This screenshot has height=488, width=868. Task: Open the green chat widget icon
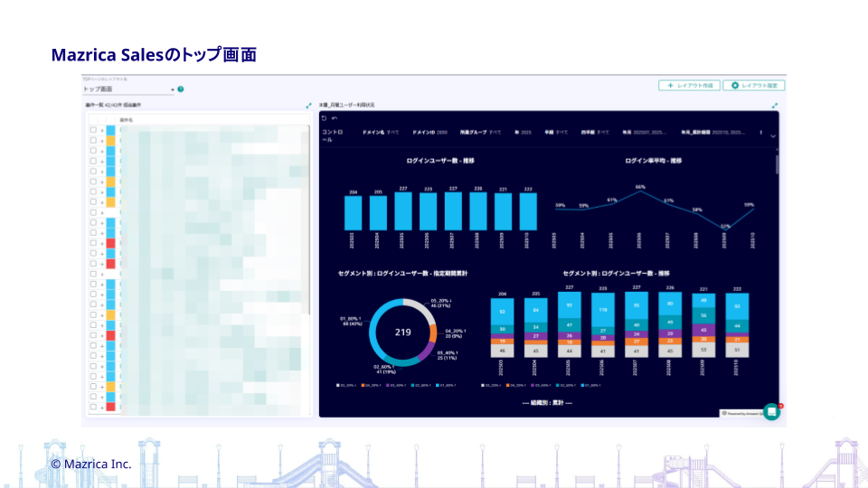click(771, 412)
